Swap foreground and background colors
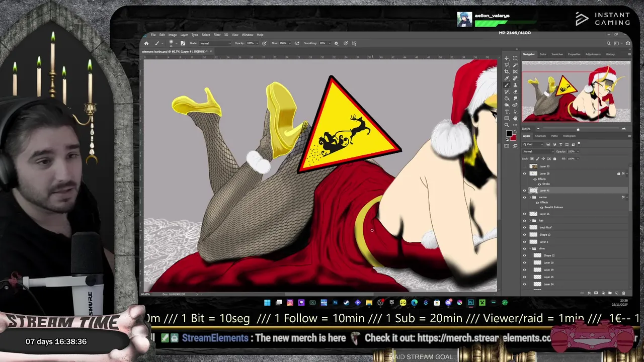This screenshot has width=644, height=362. tap(516, 131)
